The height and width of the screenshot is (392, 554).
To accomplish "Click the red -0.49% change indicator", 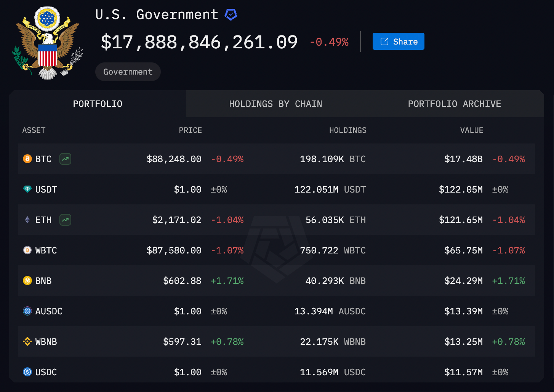I will point(329,42).
